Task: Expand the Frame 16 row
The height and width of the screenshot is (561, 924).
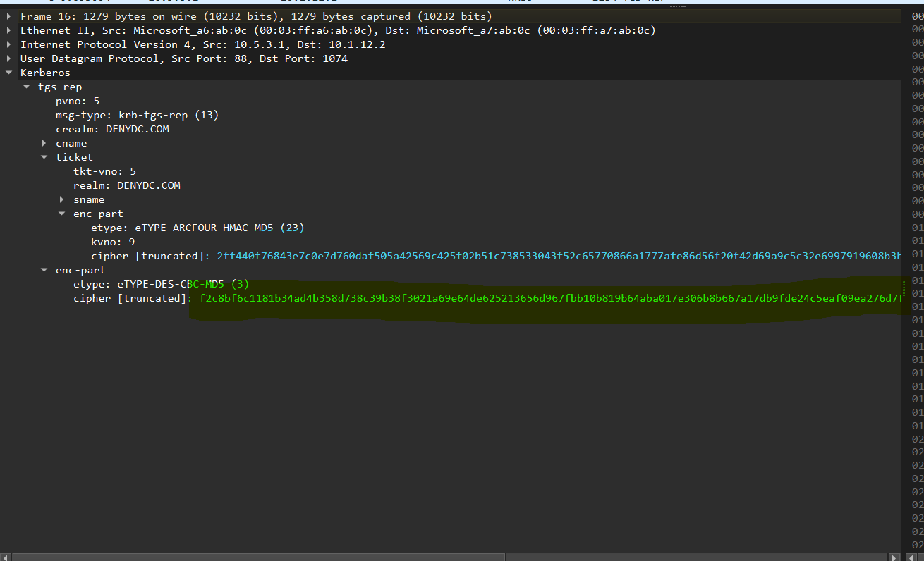Action: tap(8, 16)
